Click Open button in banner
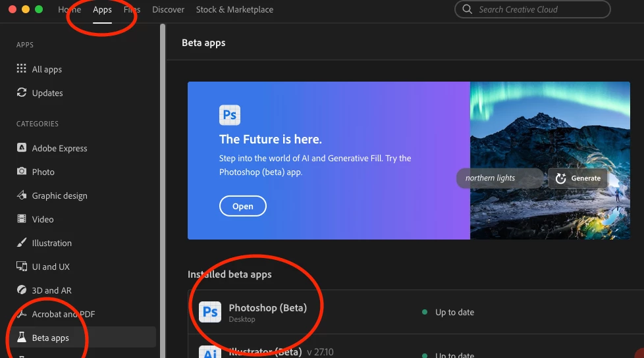Image resolution: width=644 pixels, height=358 pixels. pos(243,206)
